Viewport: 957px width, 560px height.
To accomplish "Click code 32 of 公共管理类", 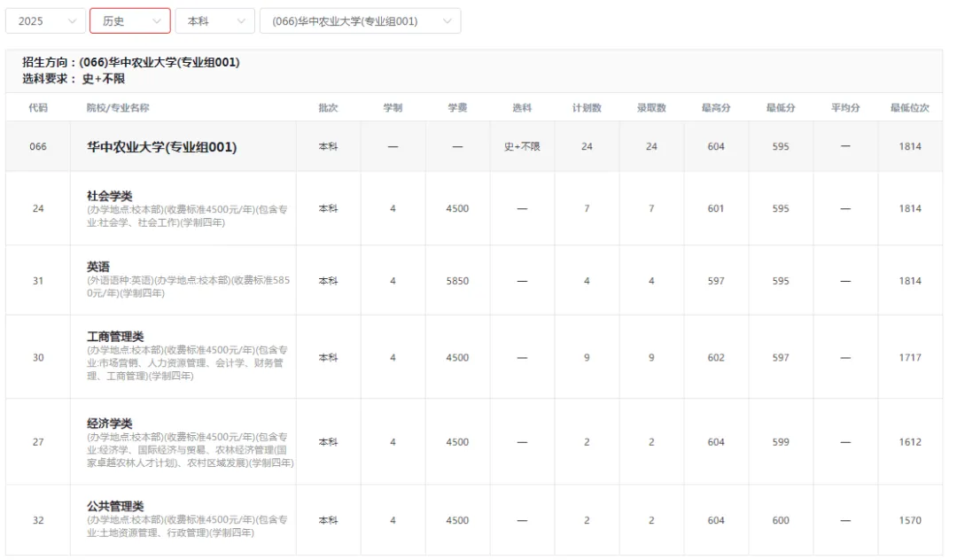I will [x=38, y=520].
